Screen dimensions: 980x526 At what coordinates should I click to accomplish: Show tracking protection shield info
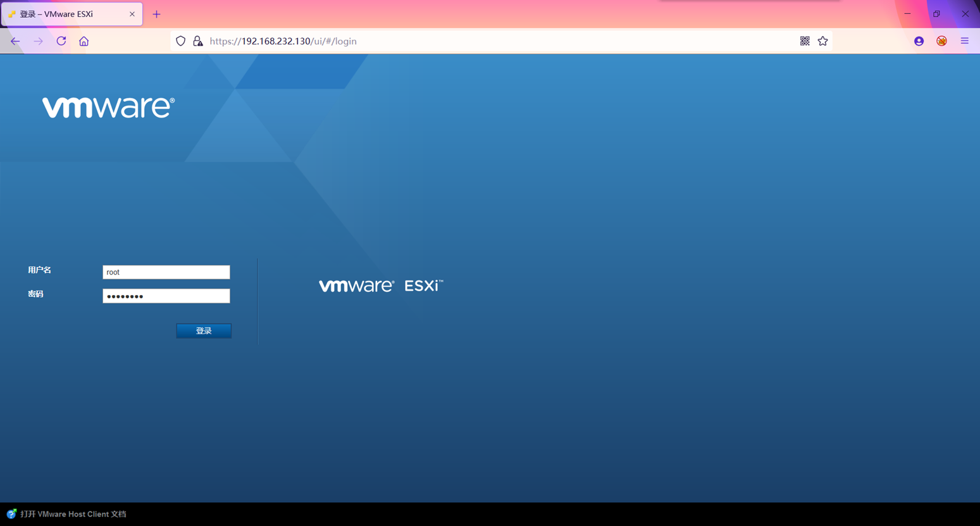pyautogui.click(x=181, y=41)
